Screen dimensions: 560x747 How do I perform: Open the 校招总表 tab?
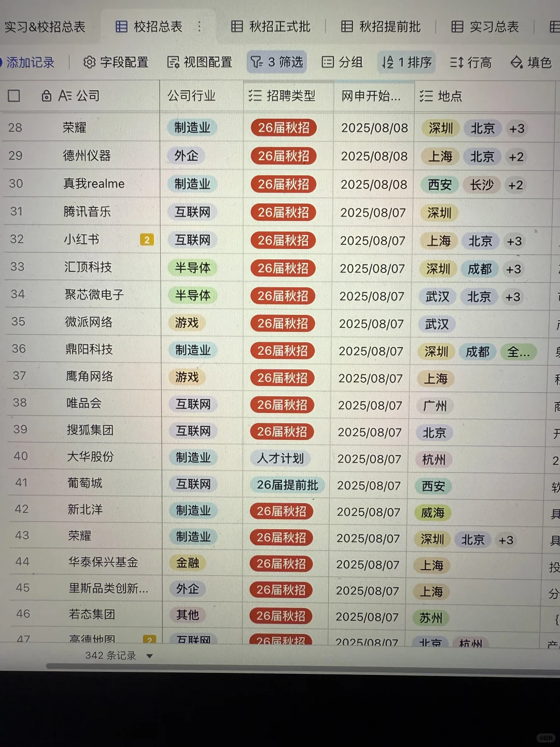click(149, 26)
